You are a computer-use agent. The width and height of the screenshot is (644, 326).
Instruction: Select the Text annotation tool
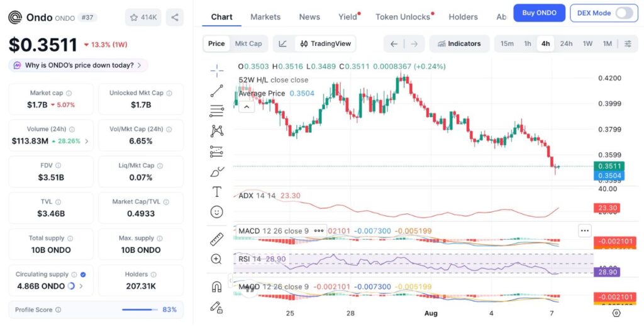pyautogui.click(x=217, y=191)
